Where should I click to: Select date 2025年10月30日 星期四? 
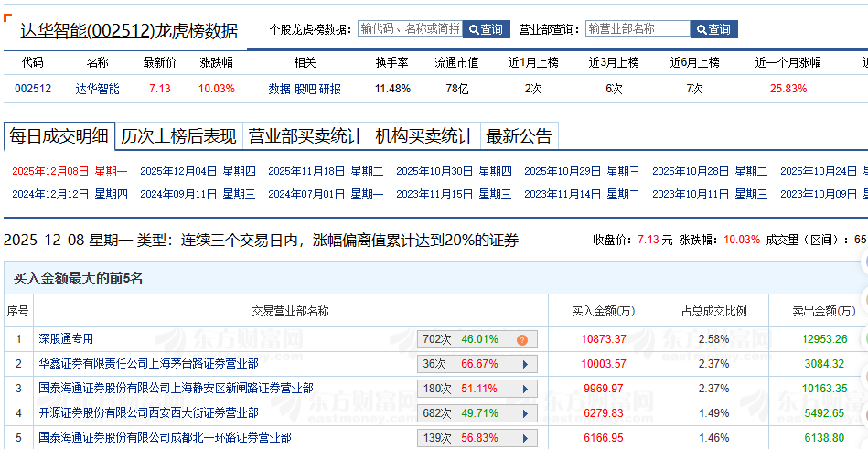coord(454,171)
